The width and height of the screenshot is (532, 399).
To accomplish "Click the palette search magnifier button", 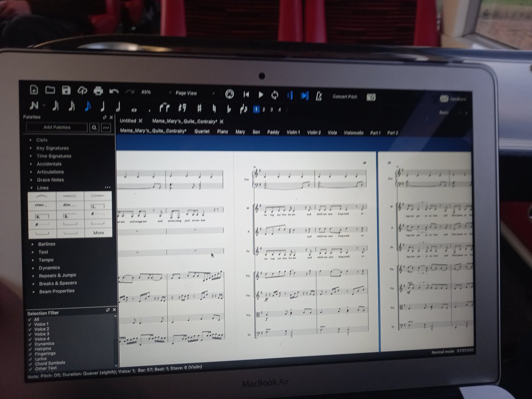I will pyautogui.click(x=94, y=128).
